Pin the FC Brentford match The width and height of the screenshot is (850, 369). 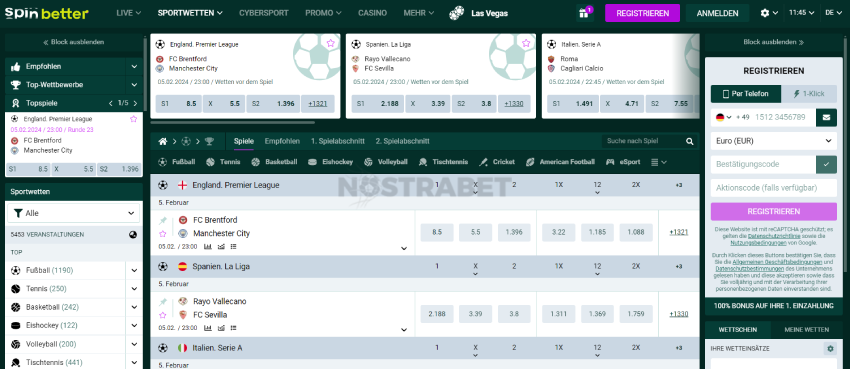pyautogui.click(x=163, y=221)
